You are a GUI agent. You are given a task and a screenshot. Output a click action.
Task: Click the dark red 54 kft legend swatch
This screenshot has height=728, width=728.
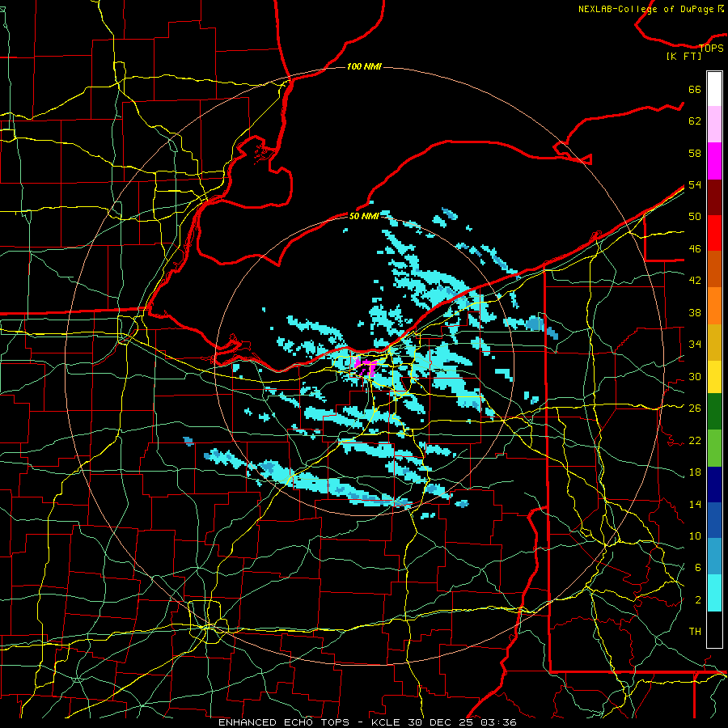[714, 197]
